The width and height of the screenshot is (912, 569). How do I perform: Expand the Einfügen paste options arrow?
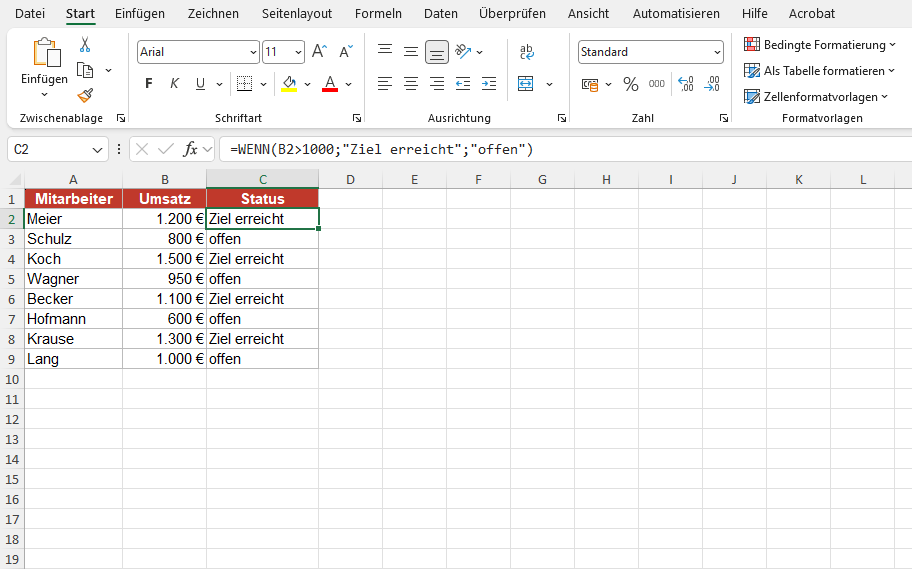coord(44,94)
